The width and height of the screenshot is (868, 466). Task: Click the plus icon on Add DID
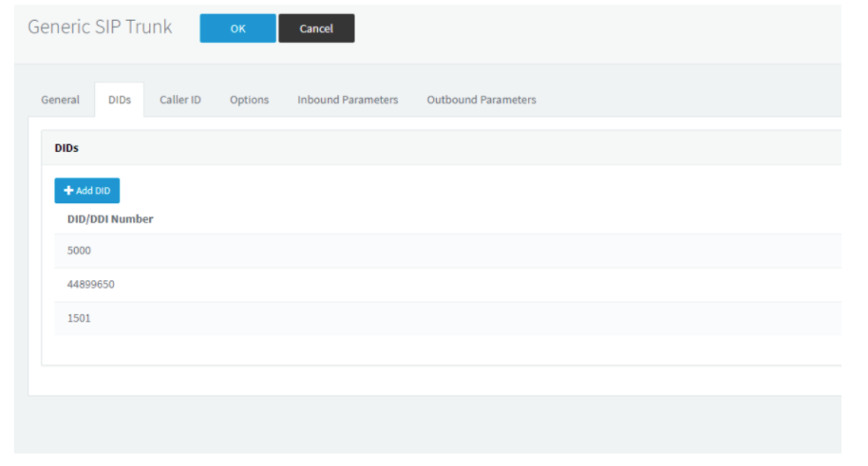[68, 191]
